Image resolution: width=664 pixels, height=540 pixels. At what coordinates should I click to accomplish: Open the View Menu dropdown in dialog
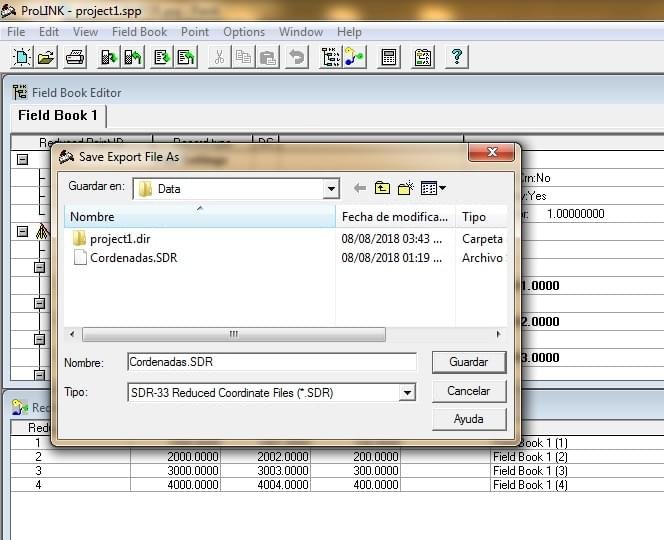click(x=433, y=188)
